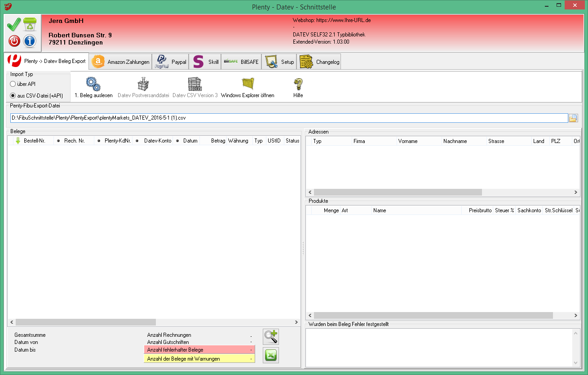Switch to the Setup tab
588x375 pixels.
pos(279,62)
